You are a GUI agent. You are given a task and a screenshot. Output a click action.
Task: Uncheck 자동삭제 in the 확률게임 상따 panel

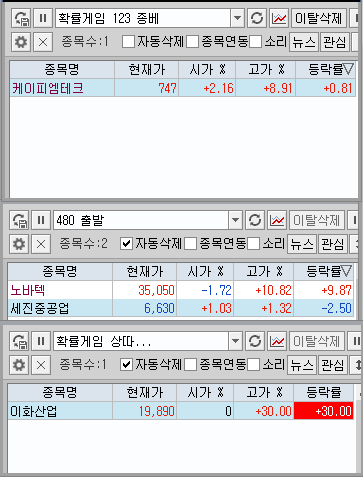[x=126, y=365]
